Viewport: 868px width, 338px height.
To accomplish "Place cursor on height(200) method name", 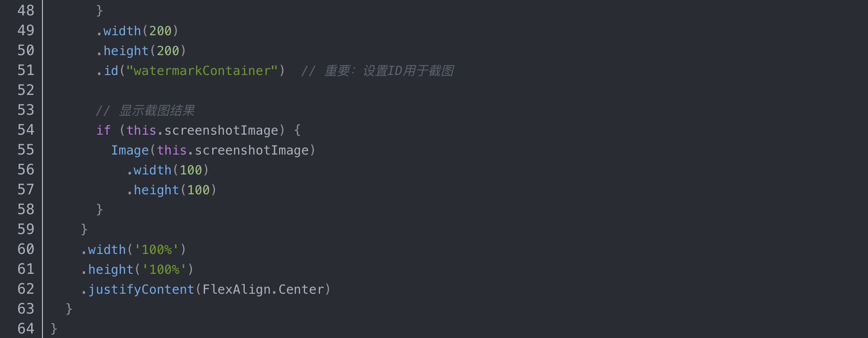I will pyautogui.click(x=126, y=51).
